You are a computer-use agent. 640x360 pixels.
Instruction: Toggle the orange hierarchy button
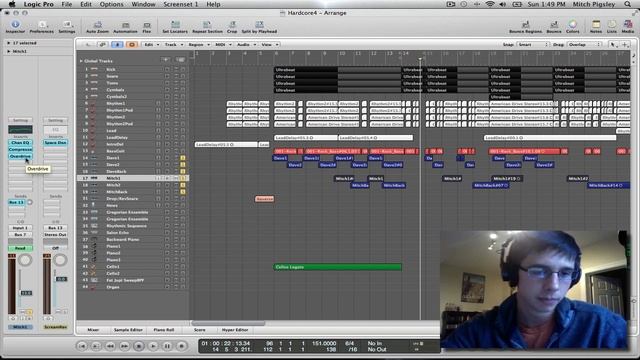(x=131, y=44)
